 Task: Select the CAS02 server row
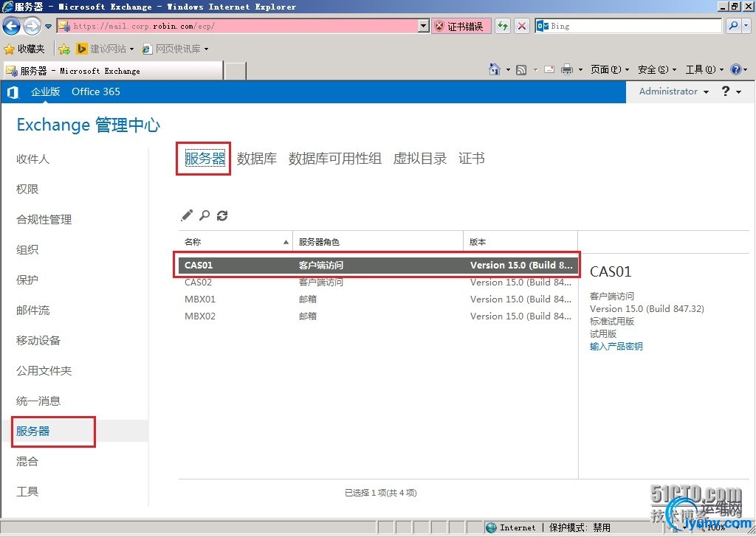click(x=378, y=283)
